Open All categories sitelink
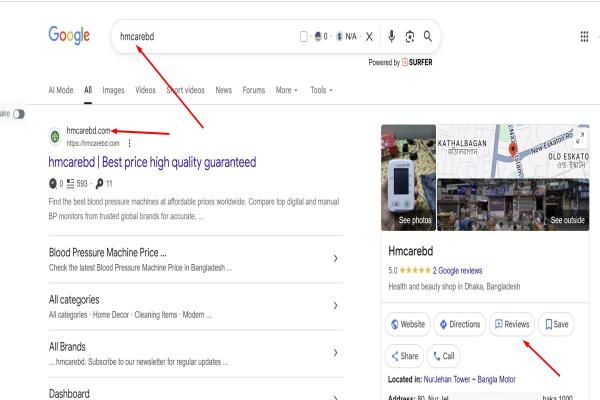 tap(74, 300)
